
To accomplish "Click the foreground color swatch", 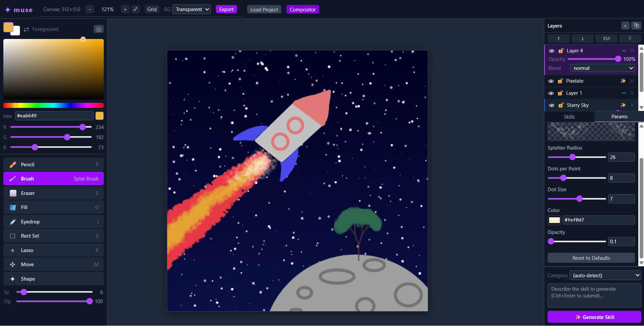I will [8, 27].
